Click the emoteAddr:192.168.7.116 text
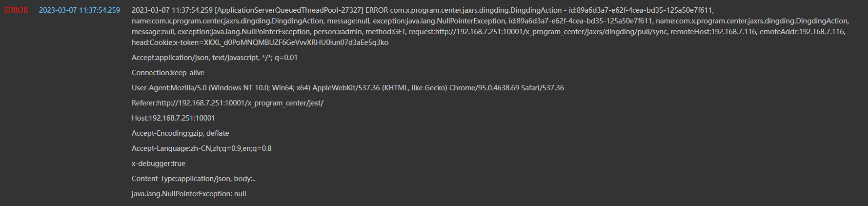The width and height of the screenshot is (868, 206). coord(802,32)
